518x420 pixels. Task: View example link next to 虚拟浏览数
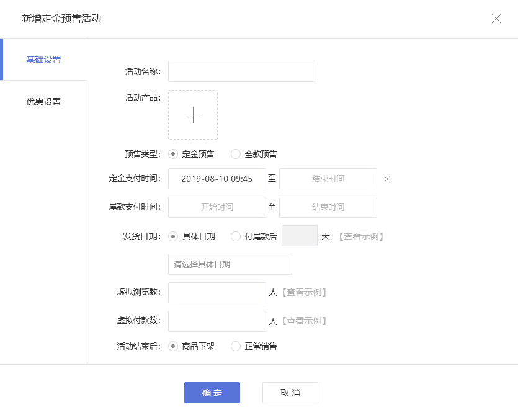point(304,292)
